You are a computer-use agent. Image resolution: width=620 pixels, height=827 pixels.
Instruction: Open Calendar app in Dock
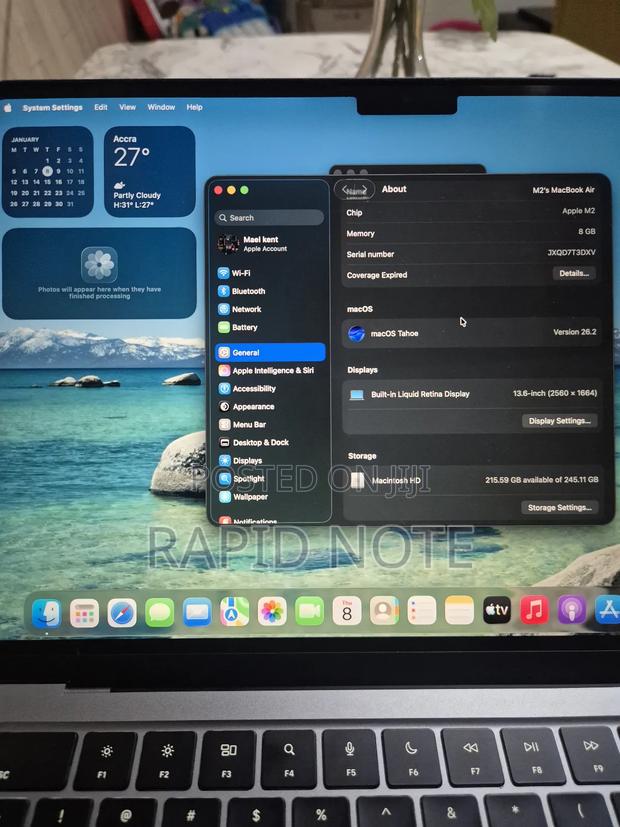[347, 611]
